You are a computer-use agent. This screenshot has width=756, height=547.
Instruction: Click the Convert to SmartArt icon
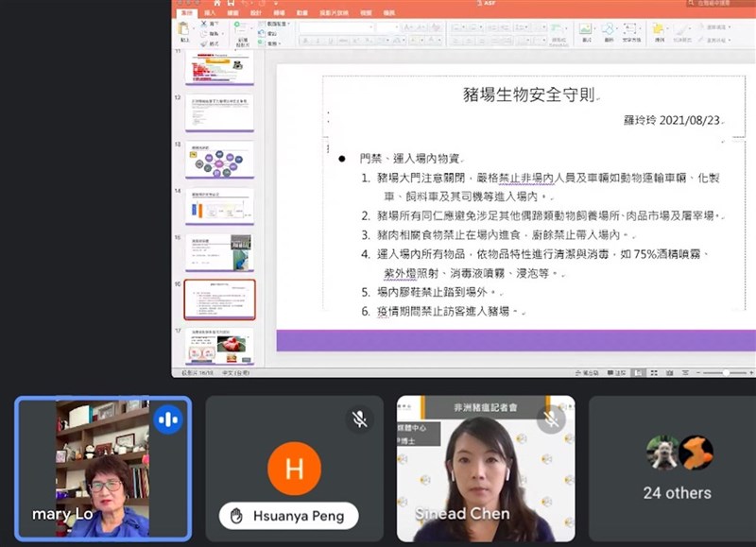click(556, 28)
